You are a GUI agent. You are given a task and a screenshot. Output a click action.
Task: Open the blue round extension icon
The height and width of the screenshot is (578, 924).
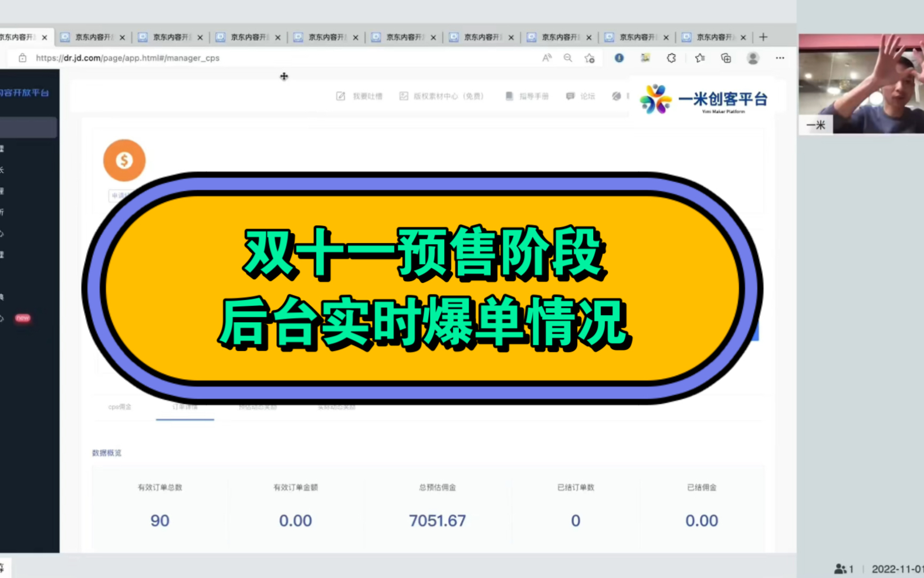(619, 58)
